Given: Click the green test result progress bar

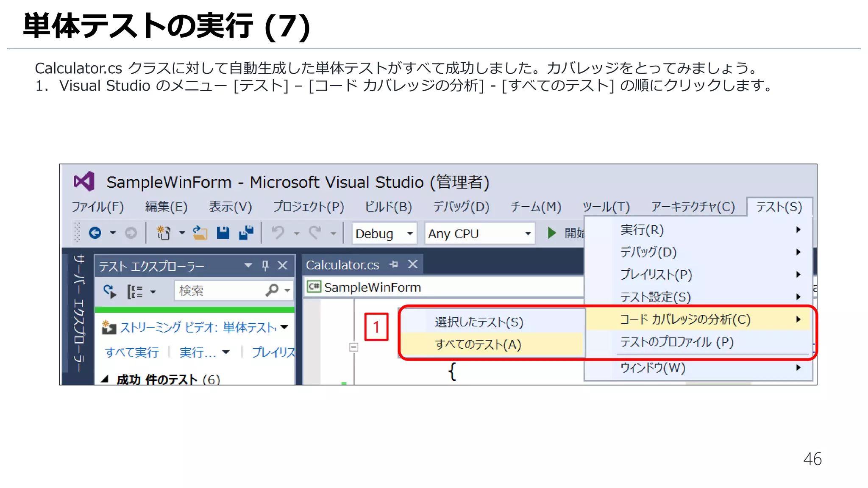Looking at the screenshot, I should [x=194, y=310].
